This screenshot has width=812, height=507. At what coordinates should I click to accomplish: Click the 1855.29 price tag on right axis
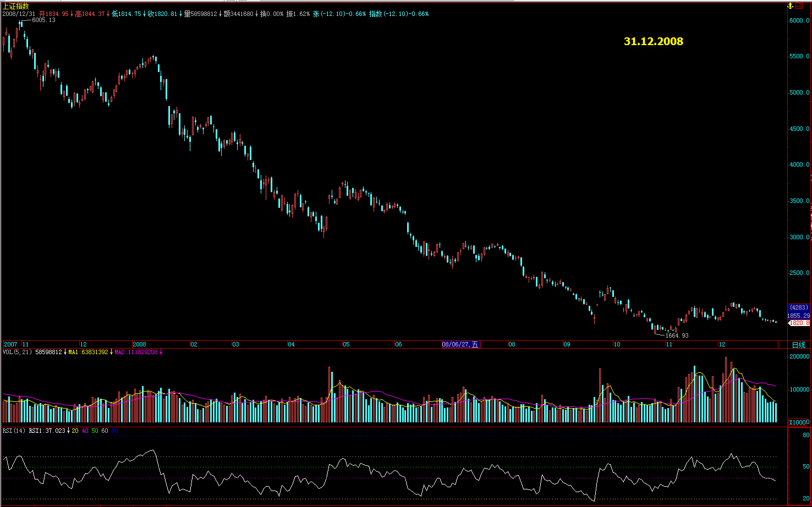[799, 316]
